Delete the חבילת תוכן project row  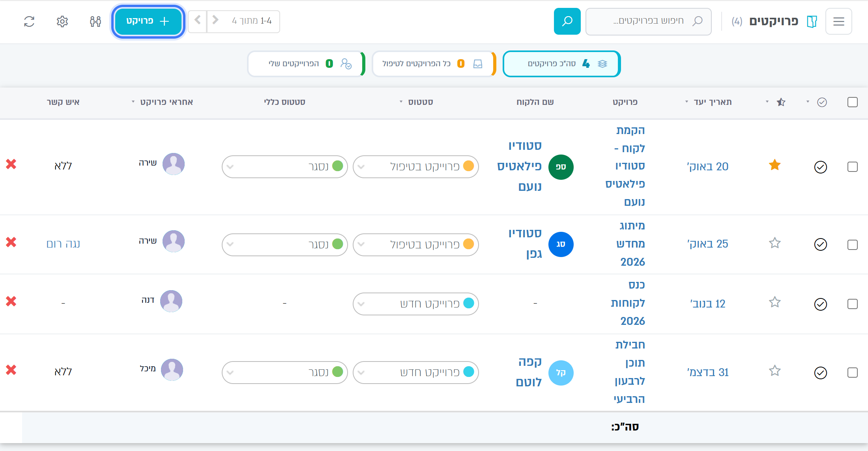pos(11,370)
